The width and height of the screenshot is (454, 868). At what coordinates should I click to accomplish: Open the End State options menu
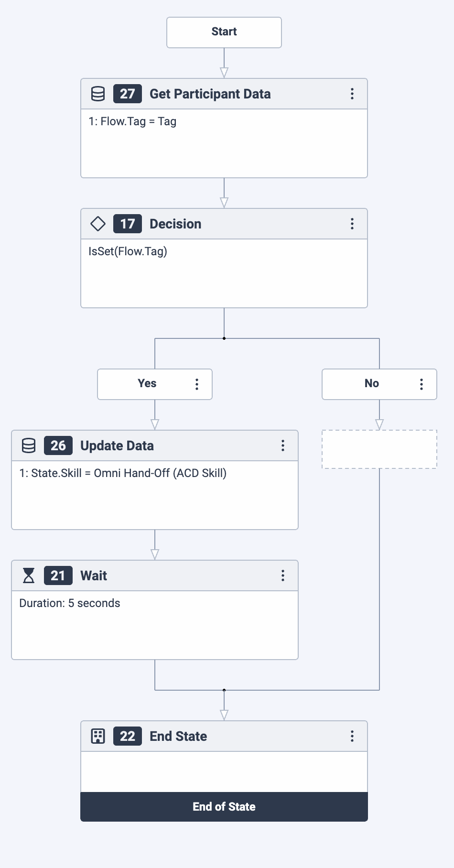(352, 736)
